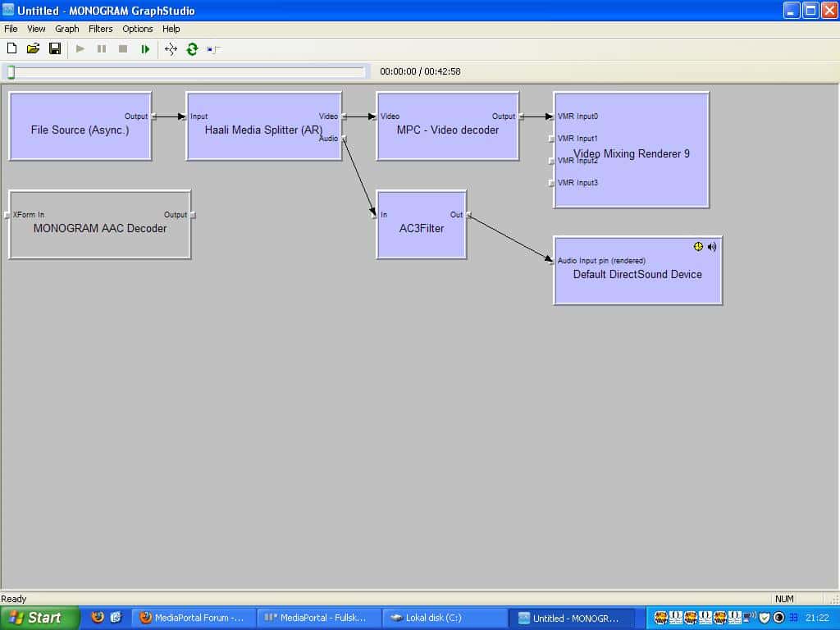The width and height of the screenshot is (840, 630).
Task: Open the Options menu
Action: coord(138,29)
